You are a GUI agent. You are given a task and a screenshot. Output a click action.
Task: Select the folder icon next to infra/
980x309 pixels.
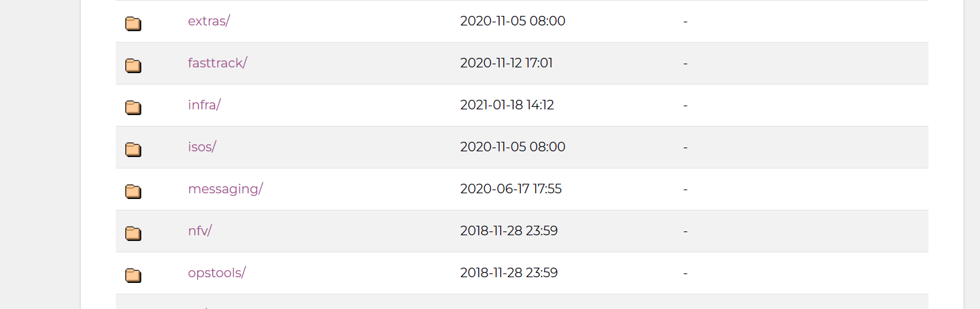click(x=133, y=107)
